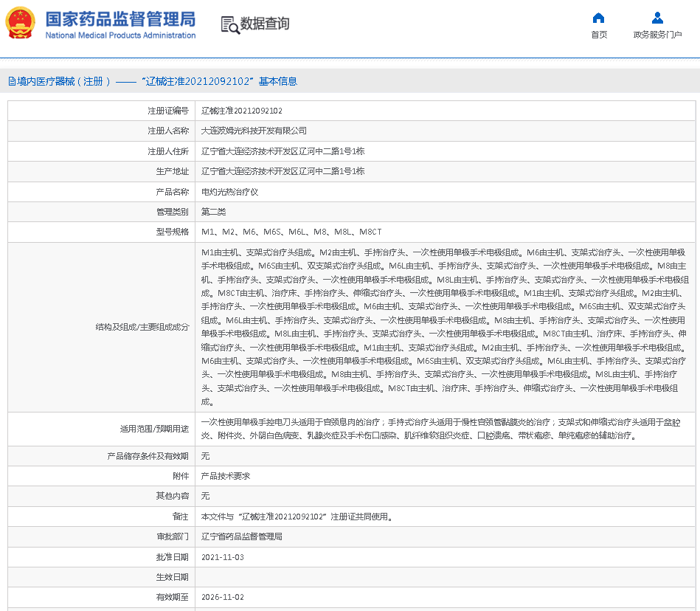Viewport: 700px width, 611px height.
Task: Select the 其他内容 label
Action: 173,496
